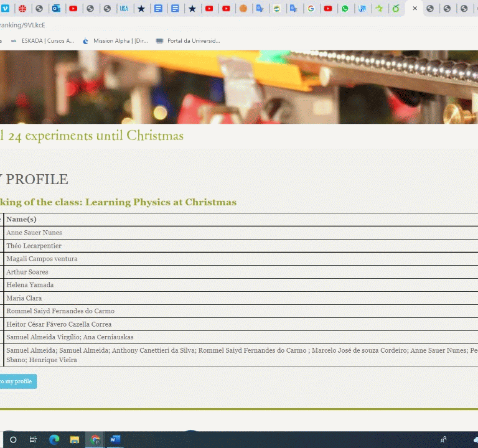
Task: Select the tab labeled USA
Action: point(124,9)
